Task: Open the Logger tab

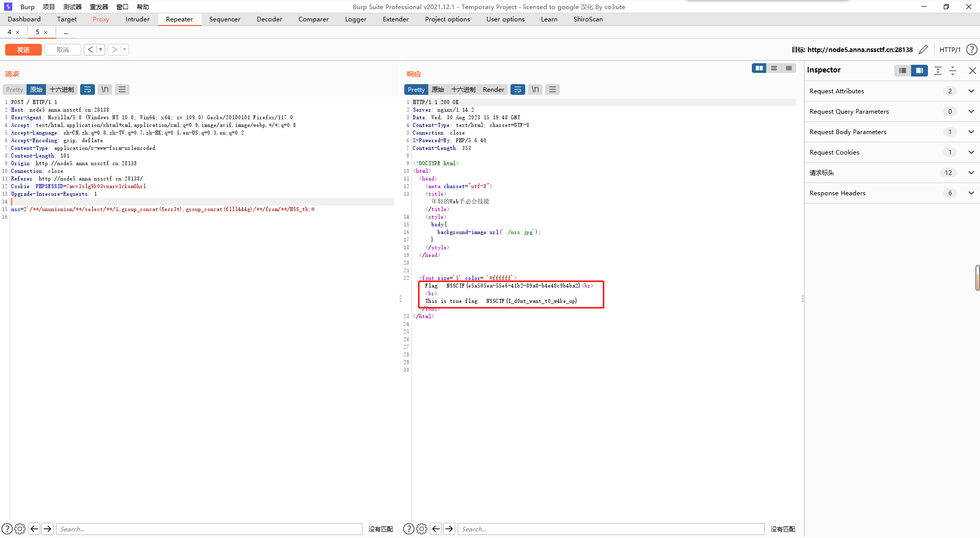Action: click(x=356, y=19)
